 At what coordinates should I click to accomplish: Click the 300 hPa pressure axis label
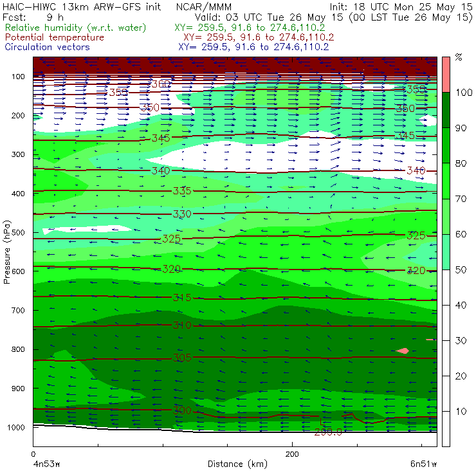(x=18, y=154)
